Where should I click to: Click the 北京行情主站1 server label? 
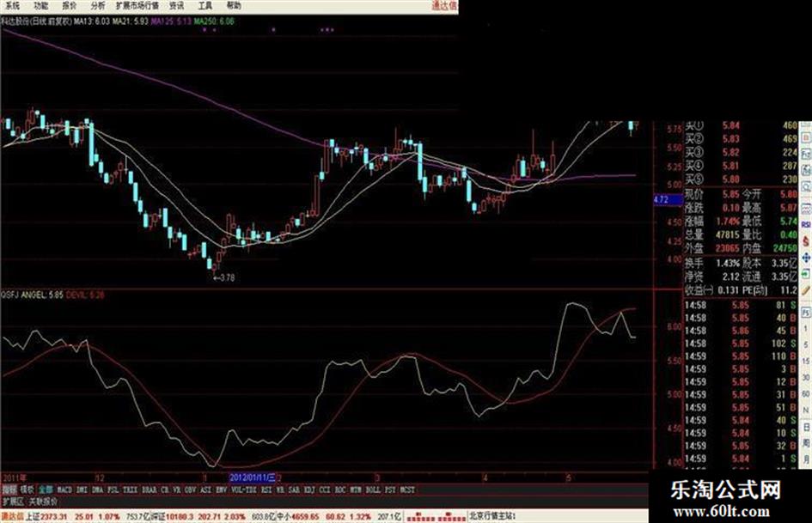(492, 516)
